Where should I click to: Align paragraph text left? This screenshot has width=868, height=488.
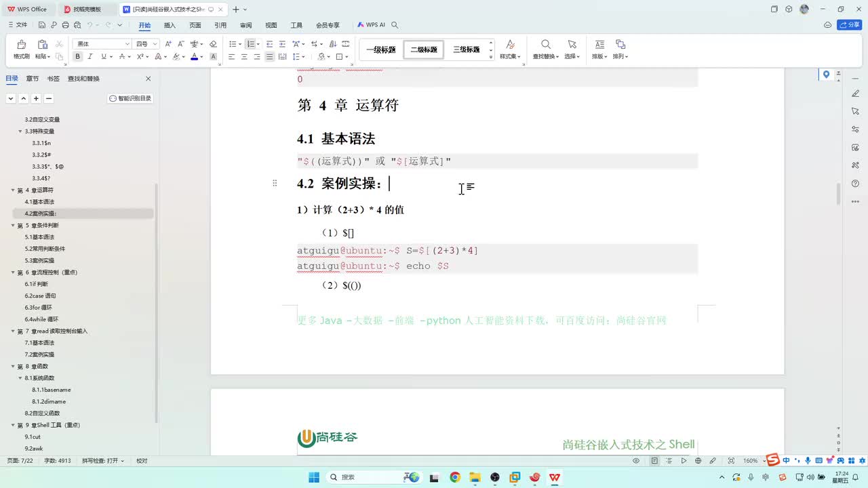pyautogui.click(x=232, y=57)
